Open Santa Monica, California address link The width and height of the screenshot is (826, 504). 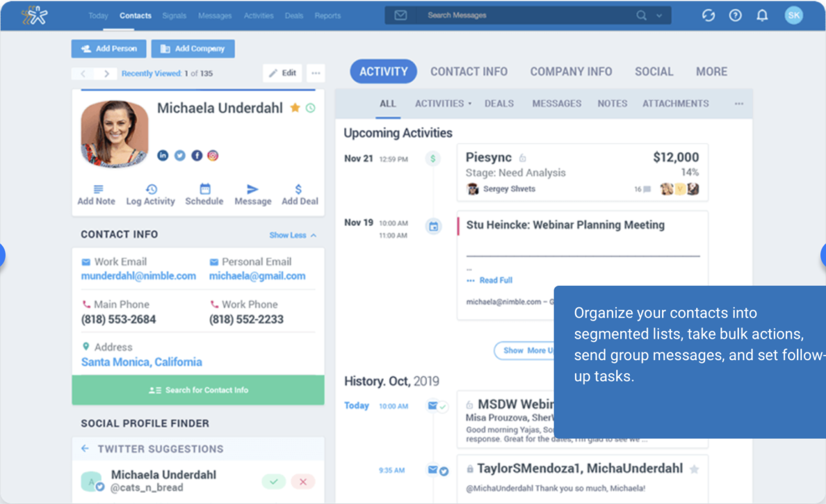tap(142, 362)
